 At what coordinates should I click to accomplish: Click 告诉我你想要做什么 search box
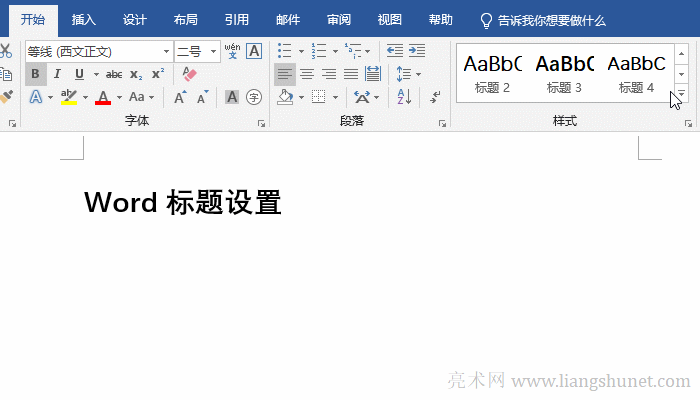pos(543,21)
